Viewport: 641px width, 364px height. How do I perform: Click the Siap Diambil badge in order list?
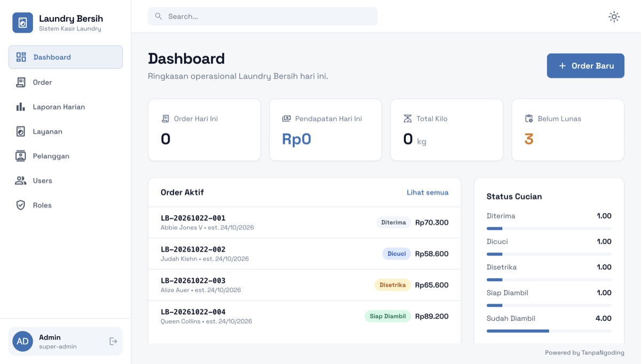(388, 316)
